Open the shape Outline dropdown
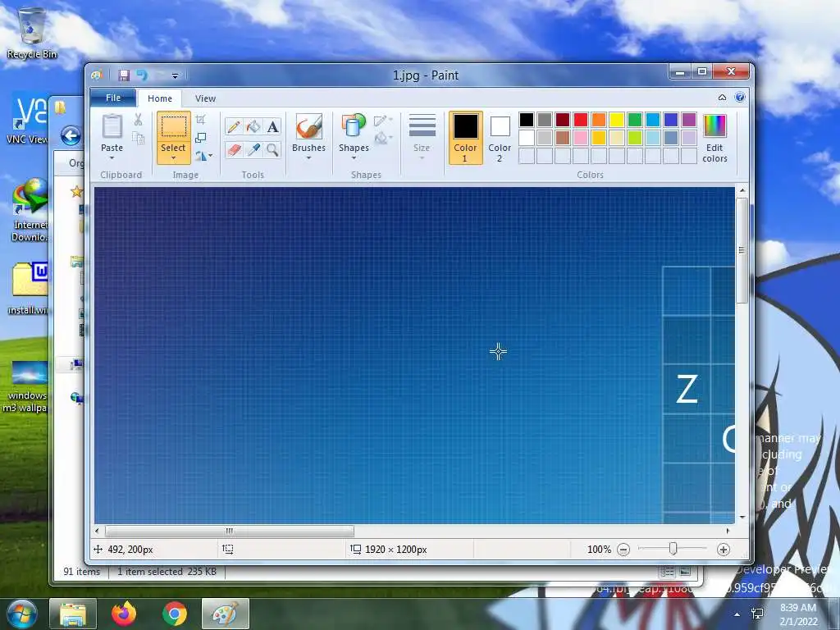 pyautogui.click(x=383, y=121)
